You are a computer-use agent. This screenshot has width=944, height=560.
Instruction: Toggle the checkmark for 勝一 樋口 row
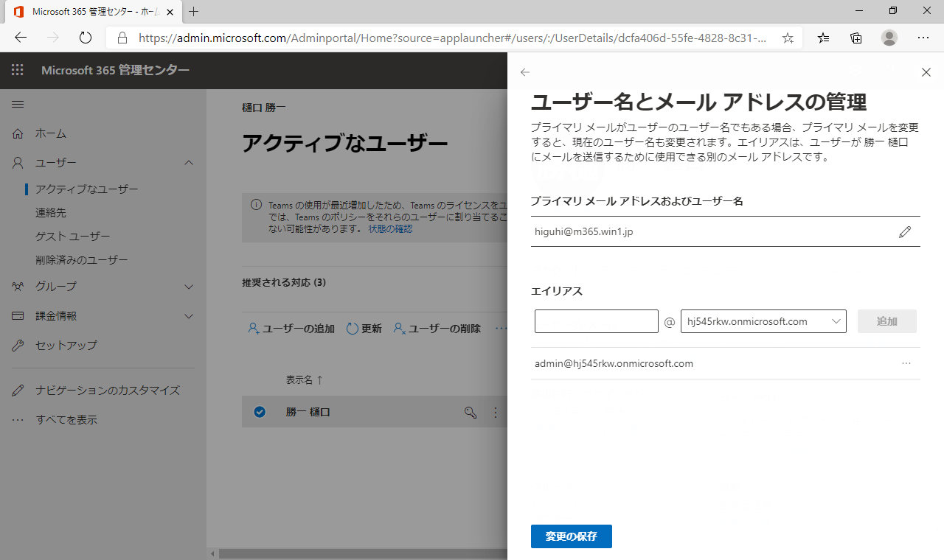[260, 412]
